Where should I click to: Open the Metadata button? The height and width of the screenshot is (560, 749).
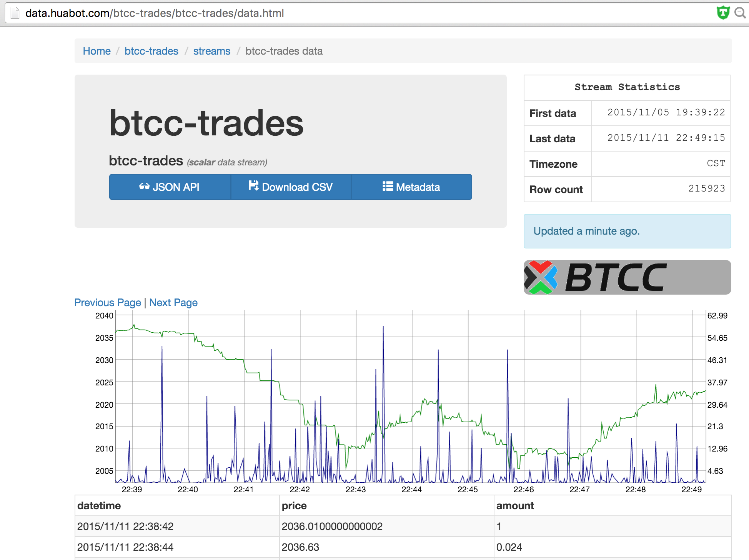(x=411, y=187)
